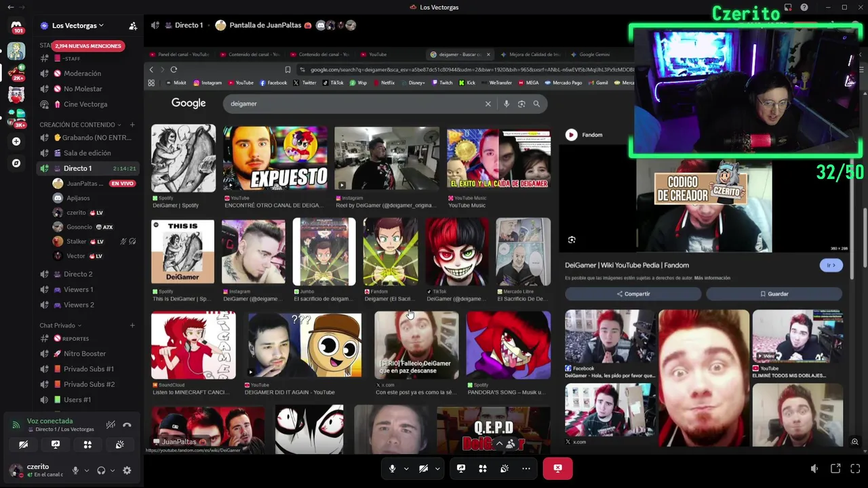Click the invite people icon beside Los Vectorgas
This screenshot has height=488, width=868.
point(133,26)
